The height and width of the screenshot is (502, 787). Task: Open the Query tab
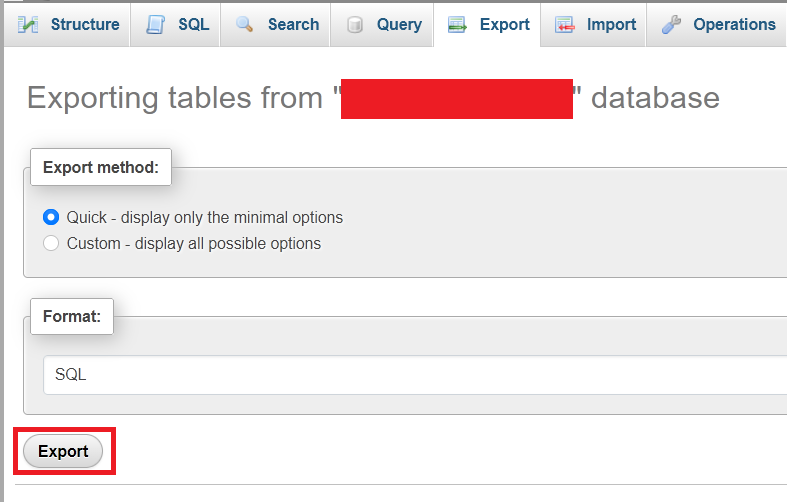tap(398, 24)
